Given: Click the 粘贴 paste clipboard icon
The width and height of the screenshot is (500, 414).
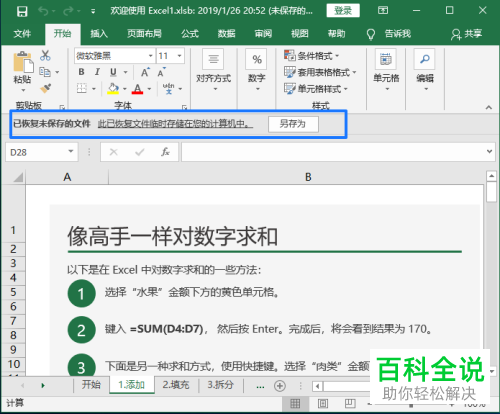Looking at the screenshot, I should click(x=23, y=62).
